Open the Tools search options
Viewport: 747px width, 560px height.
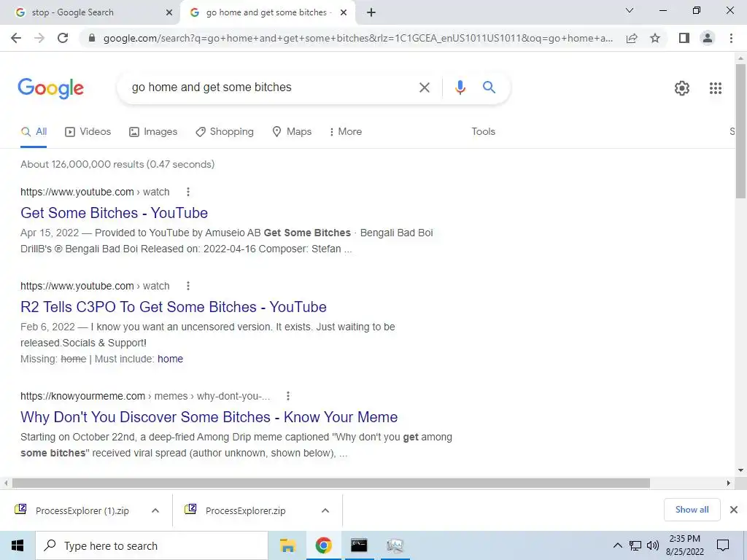(x=483, y=131)
